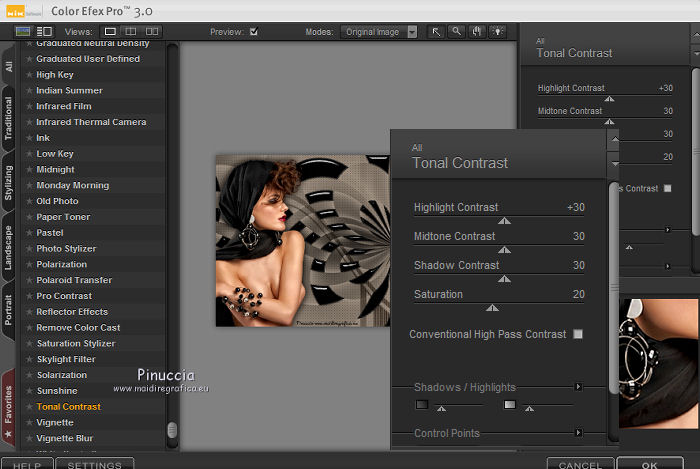The width and height of the screenshot is (700, 469).
Task: Favorite the Midnight filter star
Action: tap(29, 170)
